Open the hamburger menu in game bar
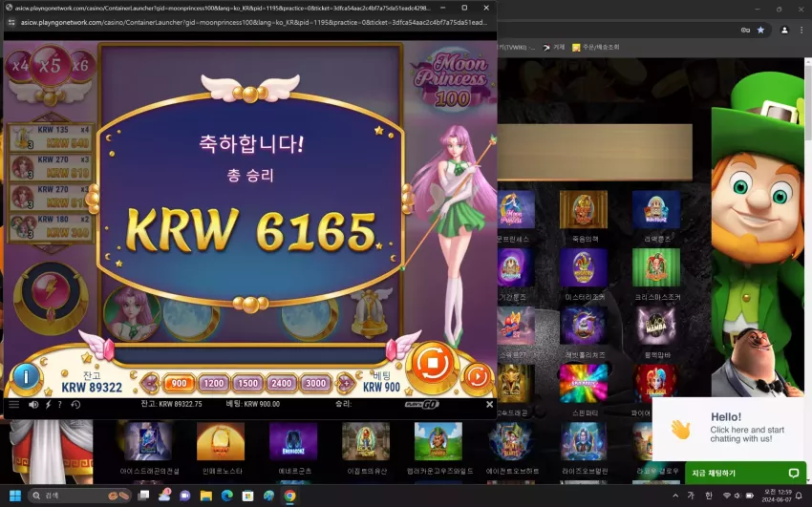 tap(14, 405)
